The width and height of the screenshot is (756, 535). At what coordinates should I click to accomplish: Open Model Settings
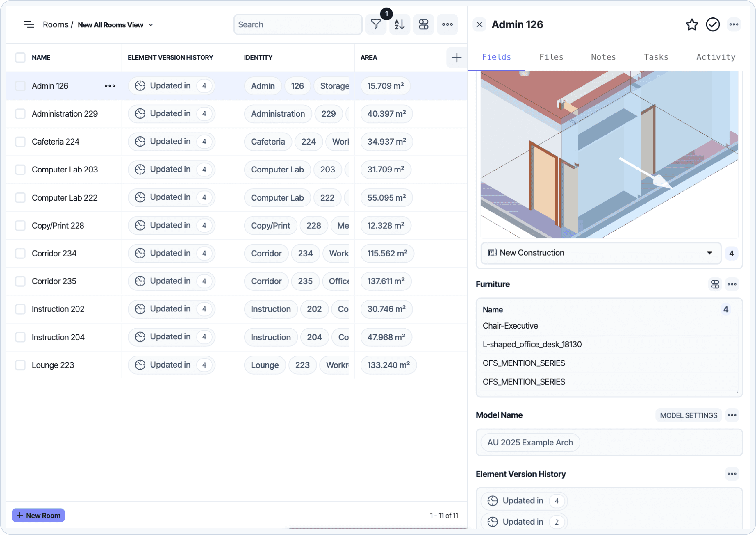pyautogui.click(x=688, y=415)
